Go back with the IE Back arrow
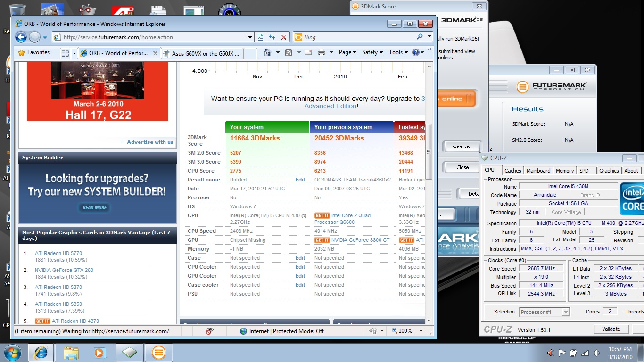This screenshot has width=644, height=362. click(x=21, y=37)
